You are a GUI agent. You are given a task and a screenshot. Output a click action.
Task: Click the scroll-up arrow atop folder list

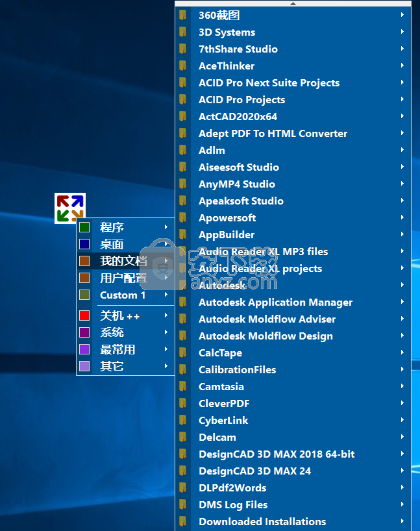[293, 3]
